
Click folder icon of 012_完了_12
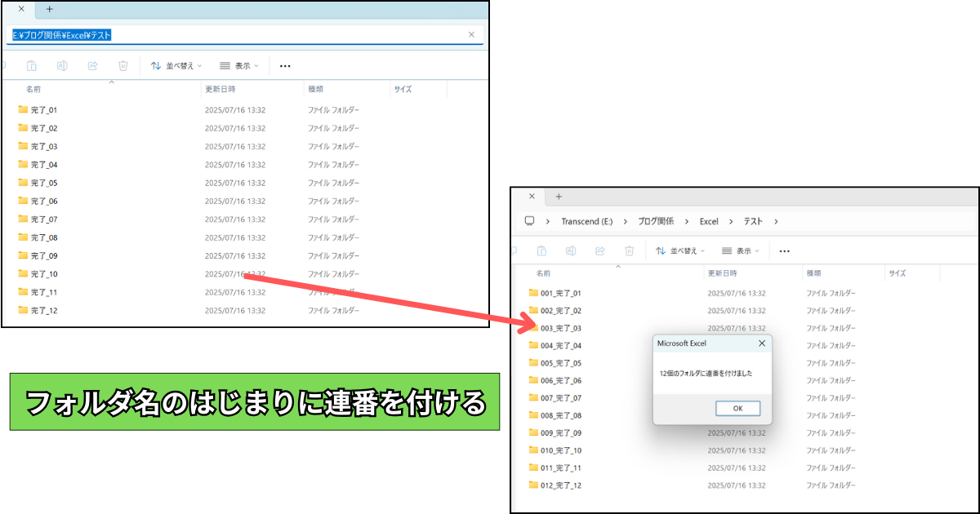pos(533,485)
